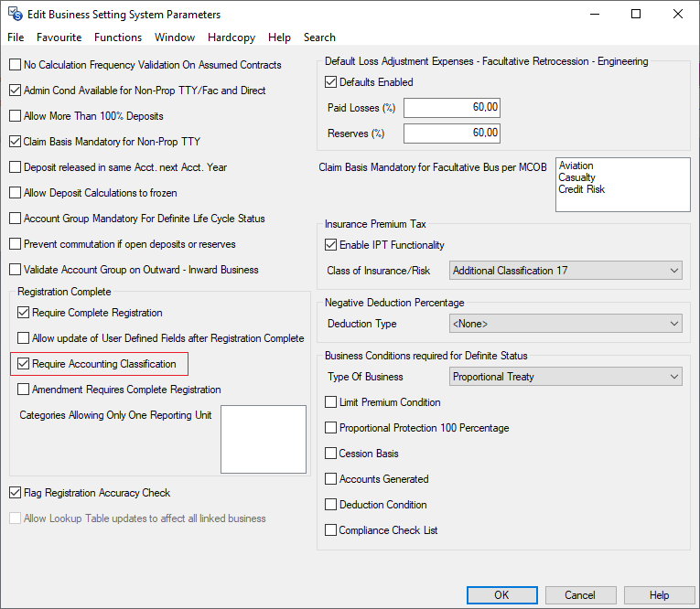Viewport: 700px width, 609px height.
Task: Toggle Flag Registration Accuracy Check
Action: (15, 493)
